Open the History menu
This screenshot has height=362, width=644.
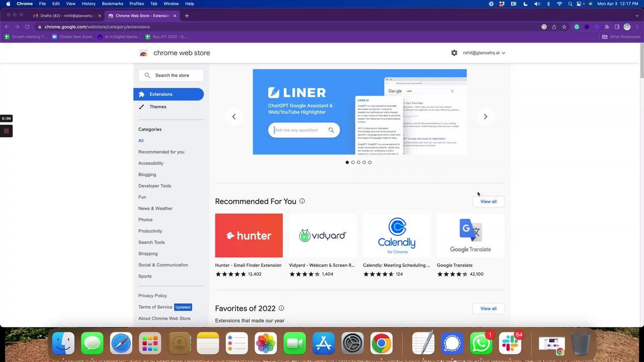pos(89,4)
